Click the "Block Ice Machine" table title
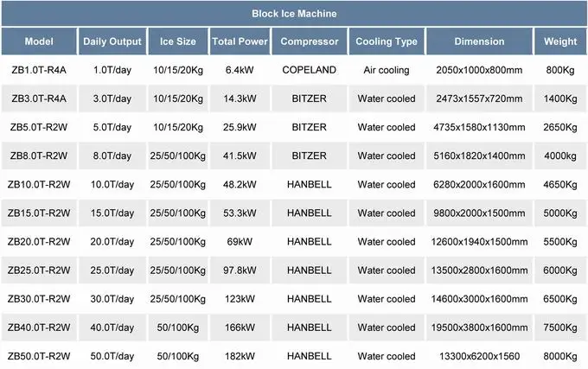 294,14
